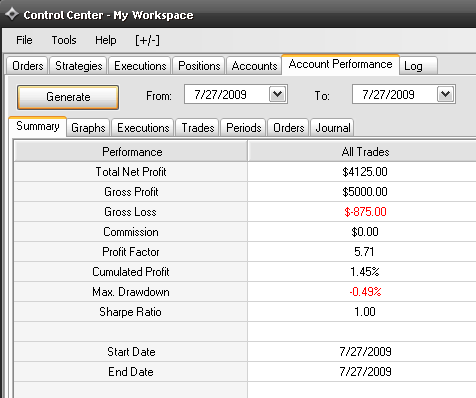476x398 pixels.
Task: Select the Gross Loss row label
Action: tap(130, 212)
